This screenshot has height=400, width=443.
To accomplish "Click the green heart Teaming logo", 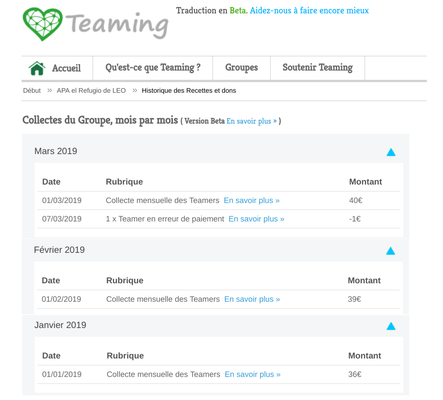I will [43, 24].
